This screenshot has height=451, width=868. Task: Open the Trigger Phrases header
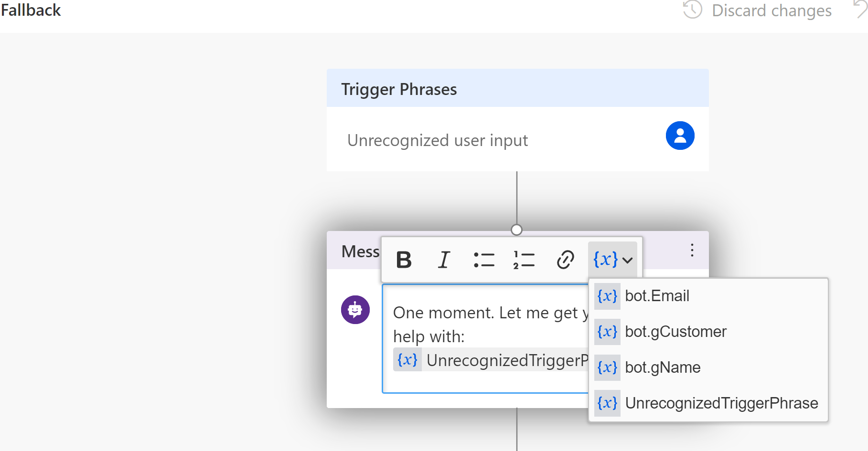tap(517, 88)
